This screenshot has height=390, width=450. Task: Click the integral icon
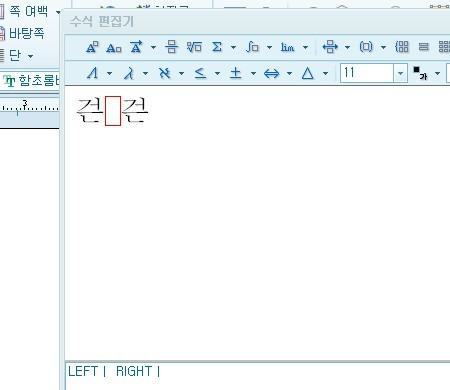252,47
